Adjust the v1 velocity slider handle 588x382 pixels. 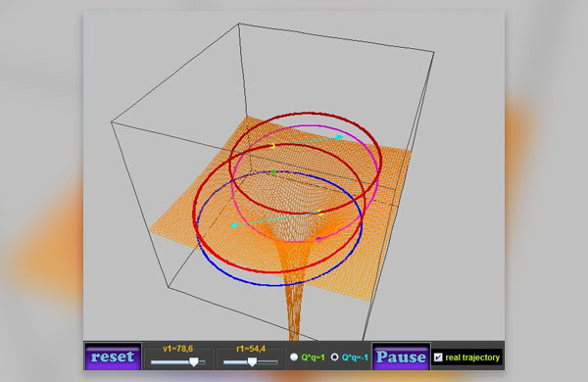194,361
